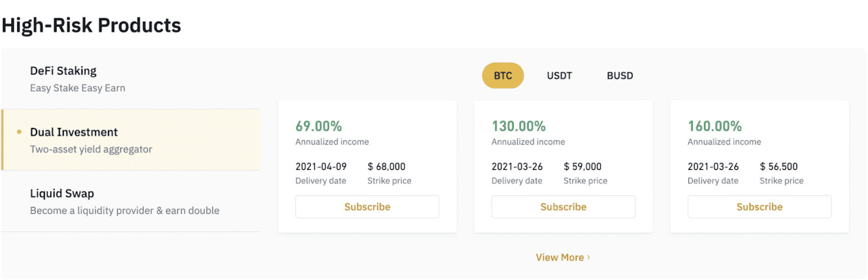Viewport: 868px width, 280px height.
Task: Select Dual Investment in sidebar
Action: [x=131, y=140]
